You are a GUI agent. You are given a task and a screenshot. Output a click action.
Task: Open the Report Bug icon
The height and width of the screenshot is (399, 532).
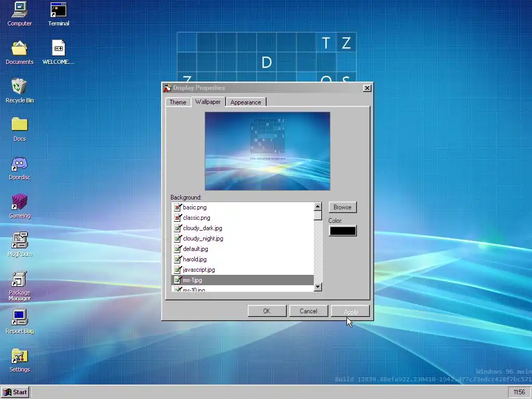click(x=19, y=321)
